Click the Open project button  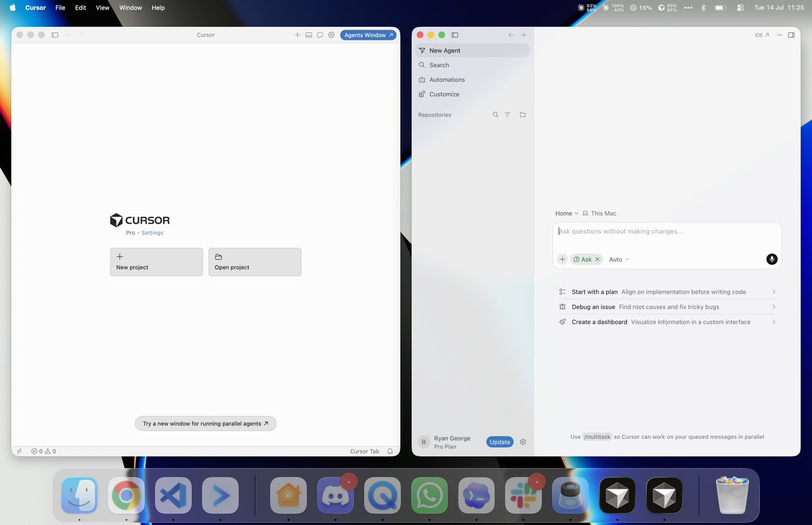coord(254,262)
